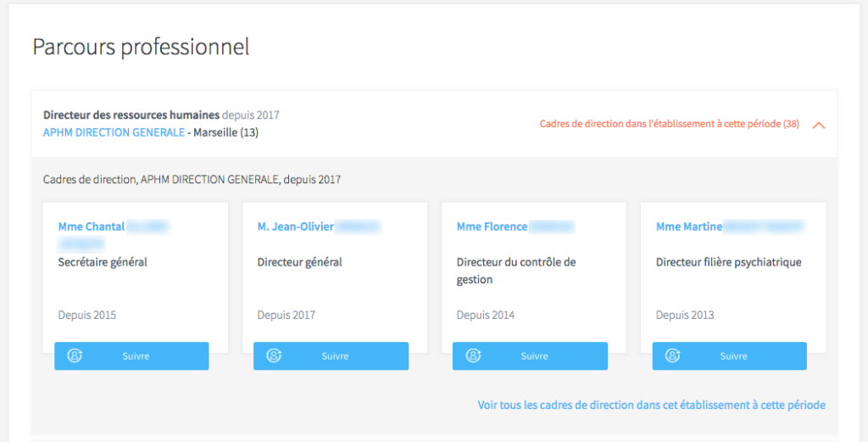Toggle 'Cadres de direction dans l'établissement' section

pos(669,124)
